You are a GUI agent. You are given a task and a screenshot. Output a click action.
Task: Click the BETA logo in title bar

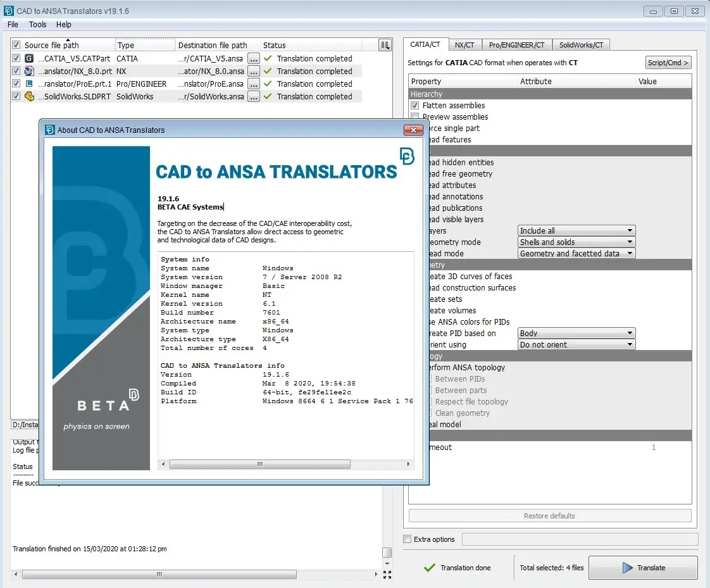[9, 10]
